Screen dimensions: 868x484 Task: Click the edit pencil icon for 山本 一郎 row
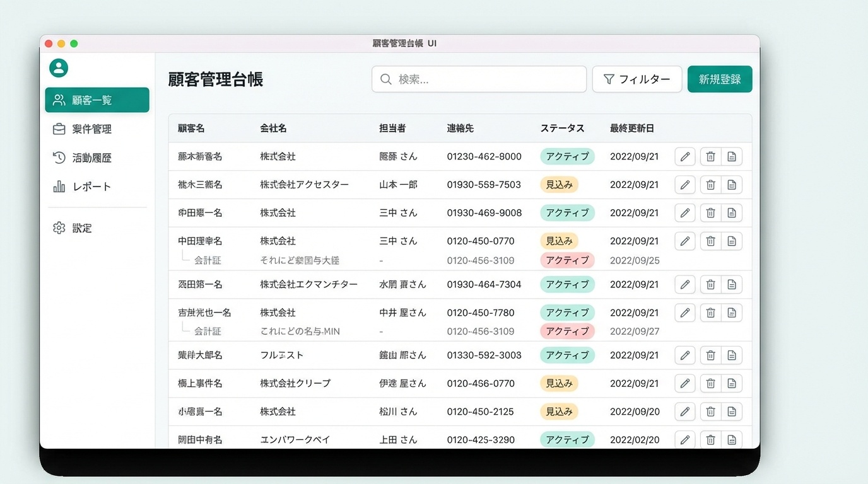[x=684, y=185]
